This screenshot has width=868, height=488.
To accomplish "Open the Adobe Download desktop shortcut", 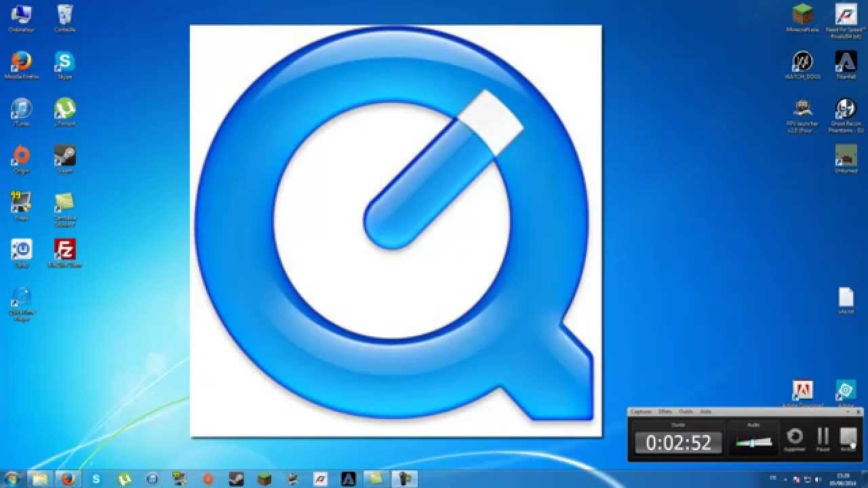I will point(803,394).
